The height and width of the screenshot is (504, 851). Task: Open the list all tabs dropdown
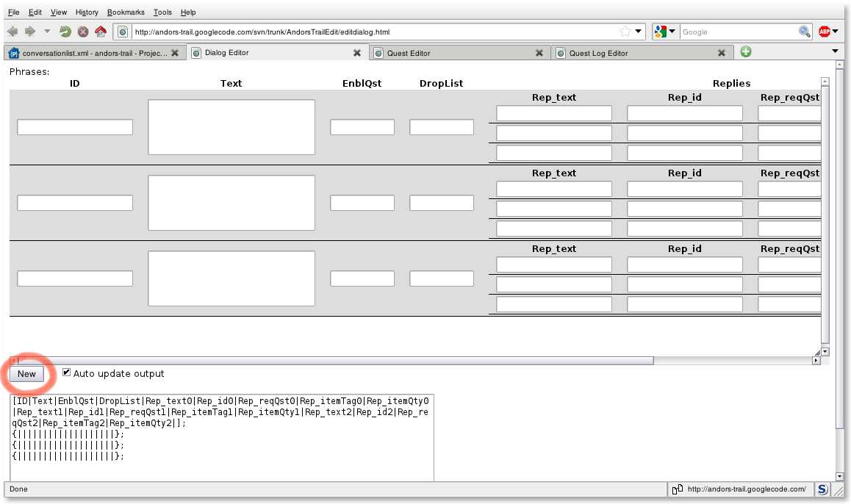(x=835, y=51)
